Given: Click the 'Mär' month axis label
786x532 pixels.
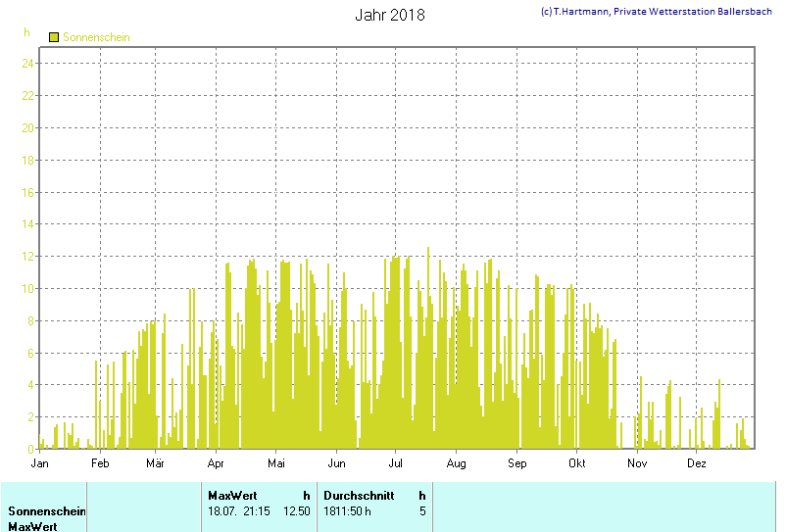Looking at the screenshot, I should pyautogui.click(x=155, y=462).
